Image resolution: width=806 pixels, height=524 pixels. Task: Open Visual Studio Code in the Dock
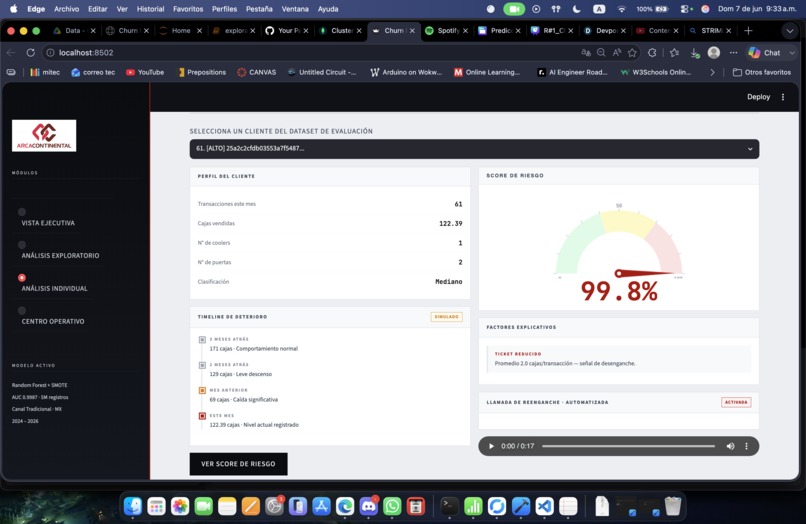point(544,507)
